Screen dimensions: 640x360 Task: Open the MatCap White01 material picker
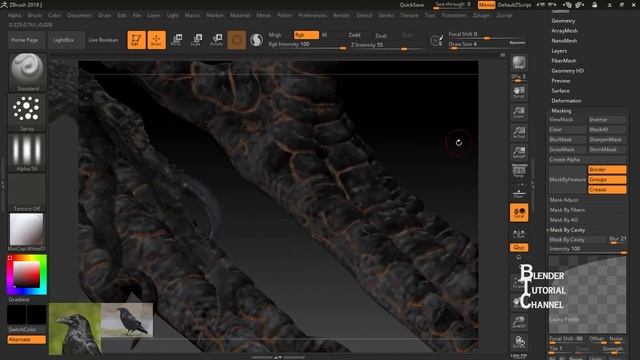click(27, 233)
